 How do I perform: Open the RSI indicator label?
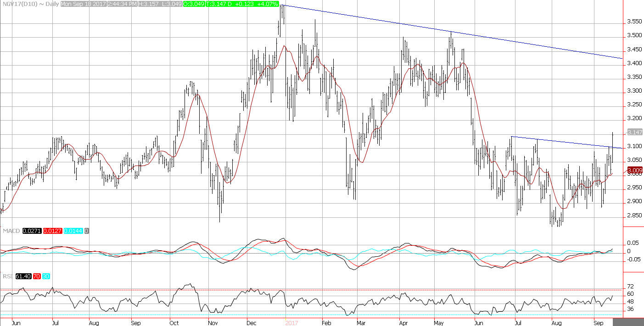coord(7,276)
